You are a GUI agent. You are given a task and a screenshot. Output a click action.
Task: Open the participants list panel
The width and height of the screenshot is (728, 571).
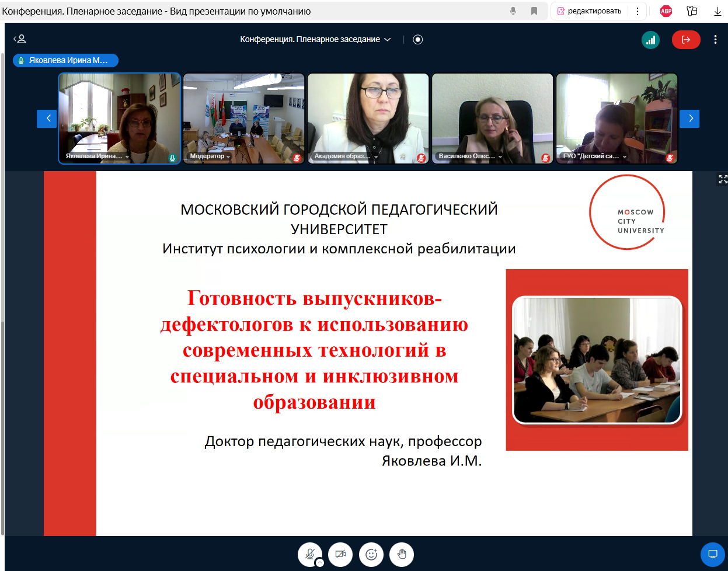click(20, 39)
